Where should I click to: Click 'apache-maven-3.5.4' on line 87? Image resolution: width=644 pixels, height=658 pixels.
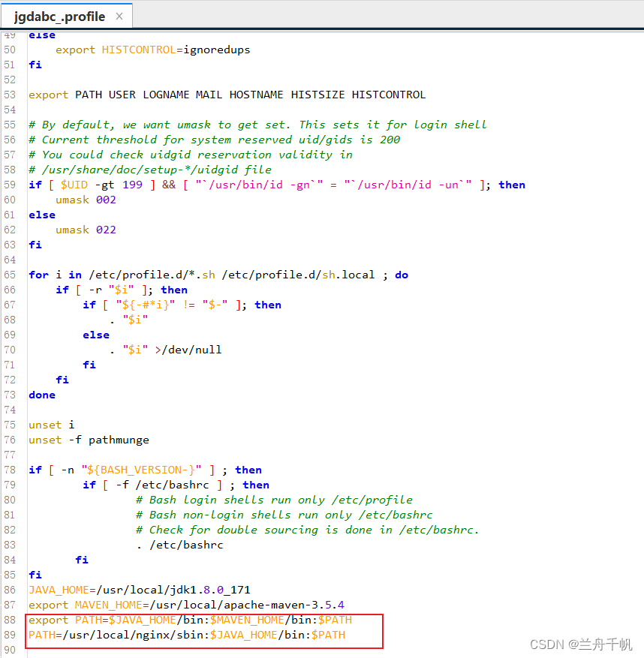[x=284, y=605]
